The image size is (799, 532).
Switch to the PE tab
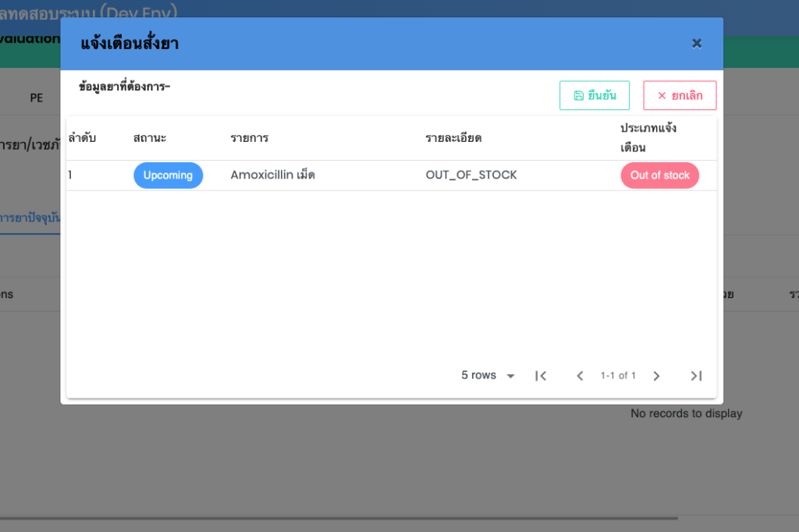click(x=37, y=98)
